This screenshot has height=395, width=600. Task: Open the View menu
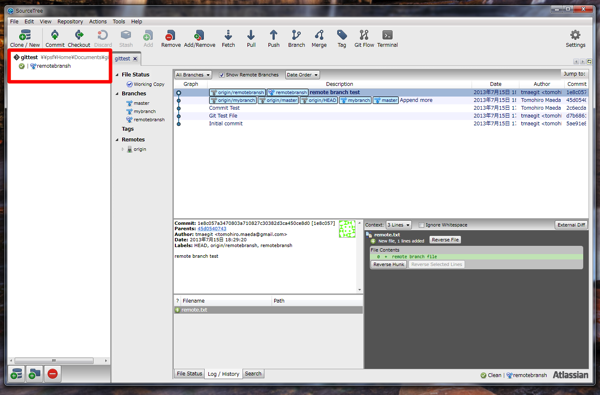coord(46,21)
